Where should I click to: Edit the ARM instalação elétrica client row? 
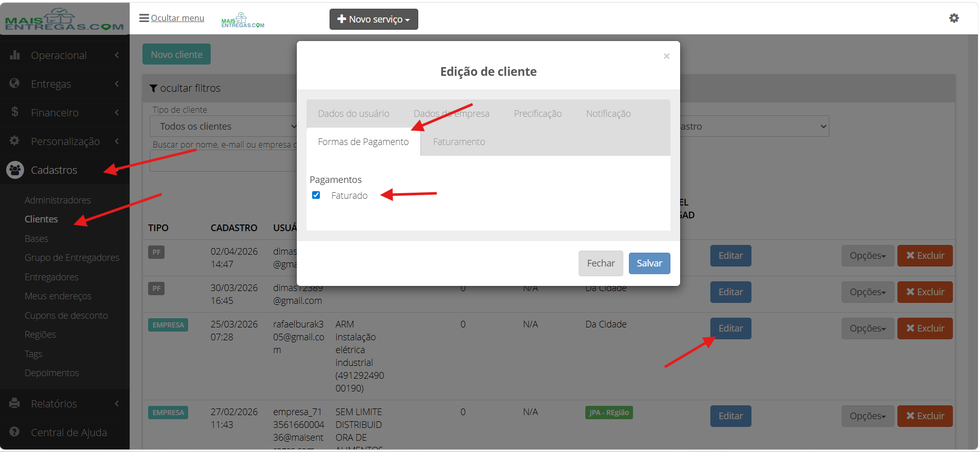[730, 328]
